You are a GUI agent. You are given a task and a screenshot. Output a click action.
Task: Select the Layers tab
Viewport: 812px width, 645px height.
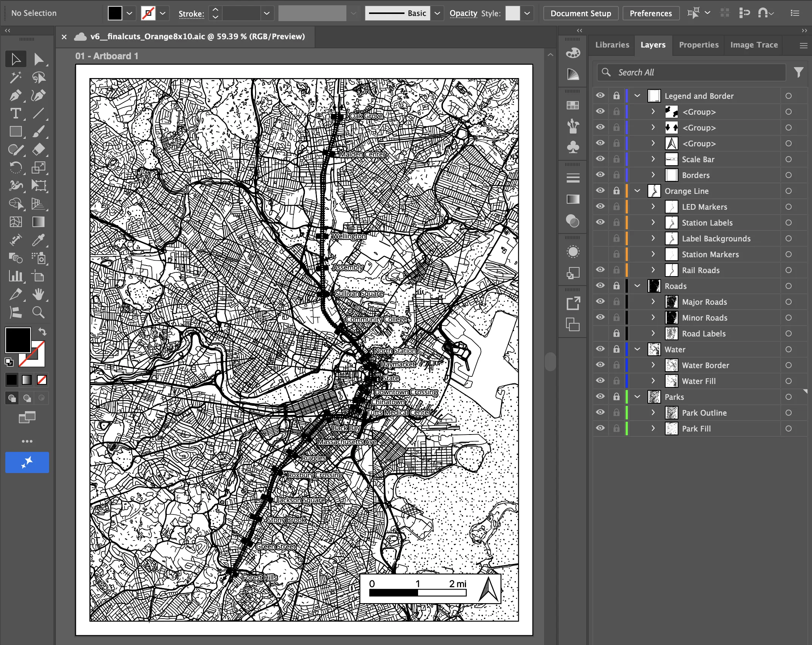653,45
